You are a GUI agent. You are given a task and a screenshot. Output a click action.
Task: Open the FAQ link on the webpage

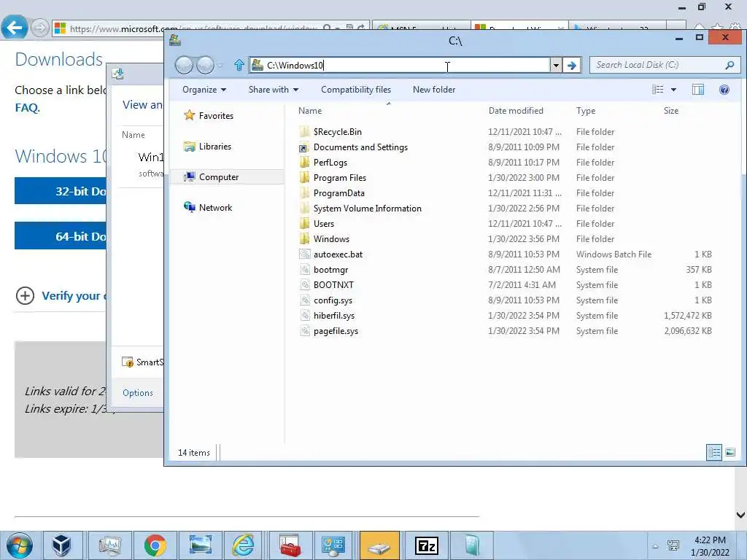(27, 108)
